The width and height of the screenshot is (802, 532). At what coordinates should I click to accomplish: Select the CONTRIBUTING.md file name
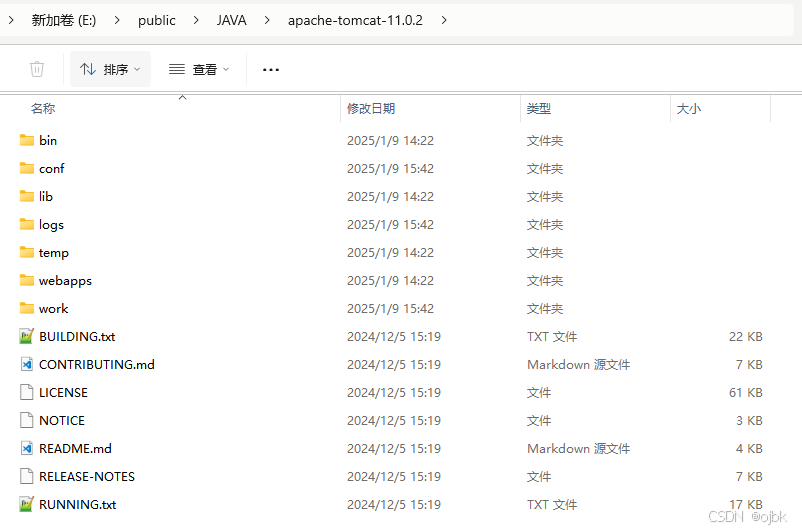(x=97, y=365)
